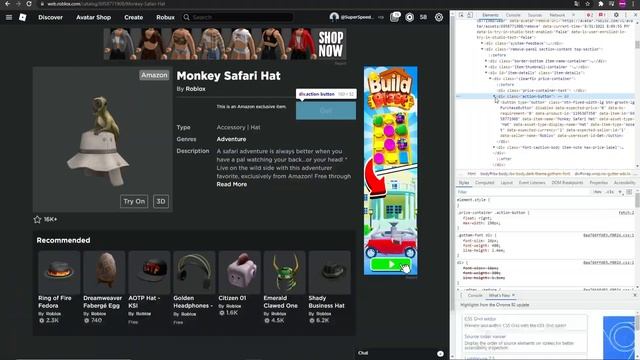Expand description with Read More
The width and height of the screenshot is (640, 360).
[x=231, y=184]
